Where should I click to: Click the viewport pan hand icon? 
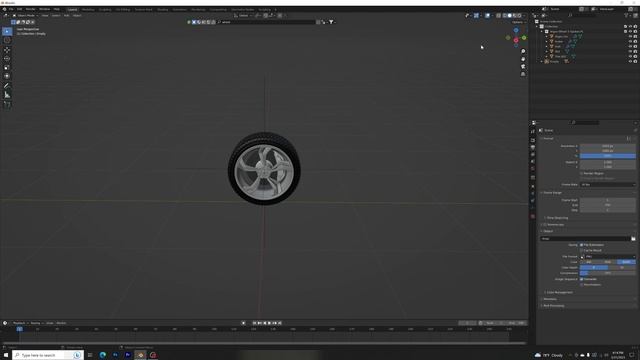pyautogui.click(x=523, y=59)
